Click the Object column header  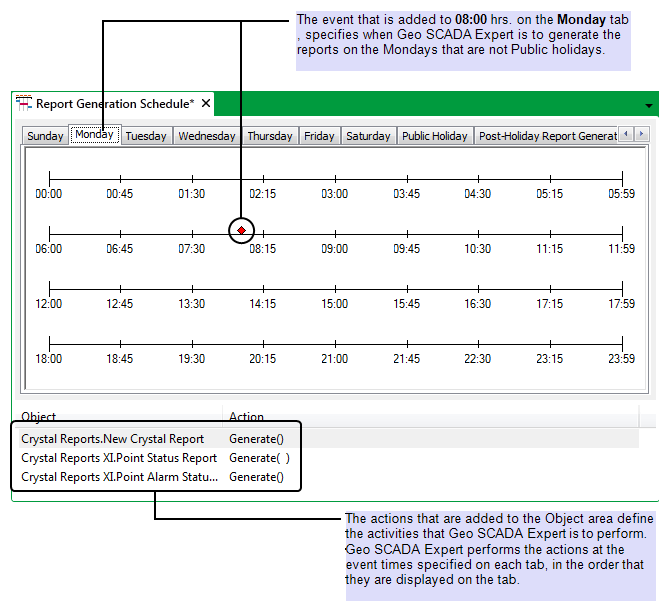(40, 417)
